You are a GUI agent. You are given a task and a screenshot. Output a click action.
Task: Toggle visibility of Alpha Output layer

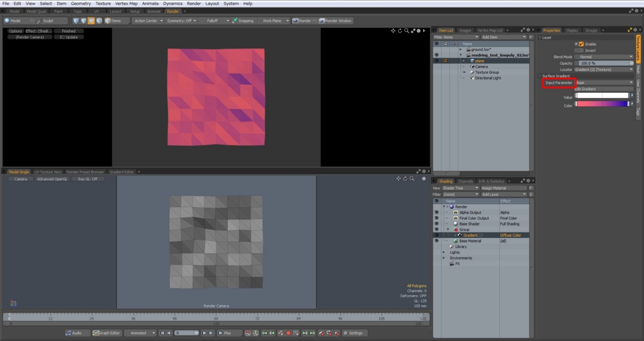tap(436, 212)
